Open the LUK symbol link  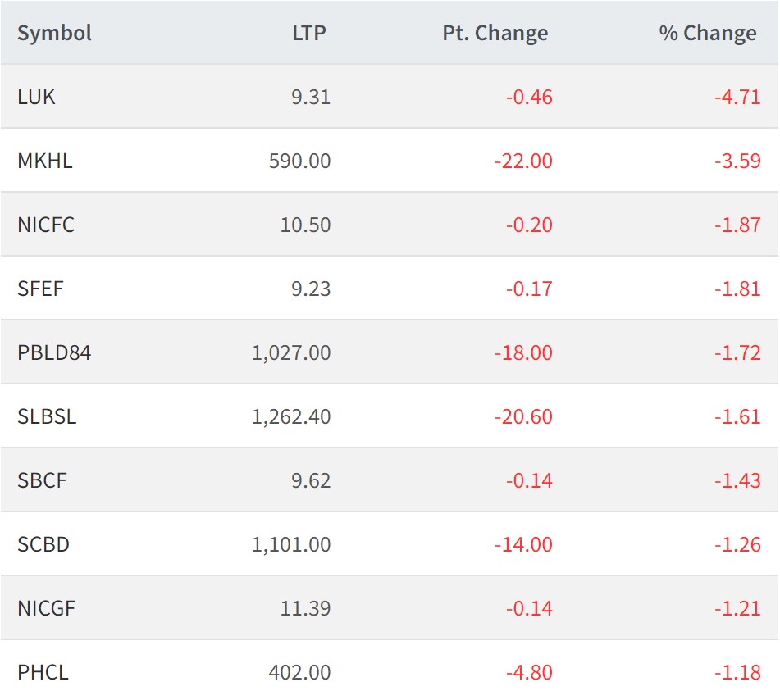pyautogui.click(x=36, y=98)
